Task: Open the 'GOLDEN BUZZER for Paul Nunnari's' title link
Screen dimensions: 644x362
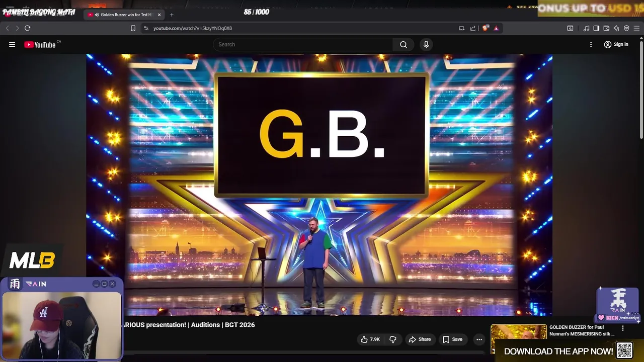Action: click(x=582, y=330)
